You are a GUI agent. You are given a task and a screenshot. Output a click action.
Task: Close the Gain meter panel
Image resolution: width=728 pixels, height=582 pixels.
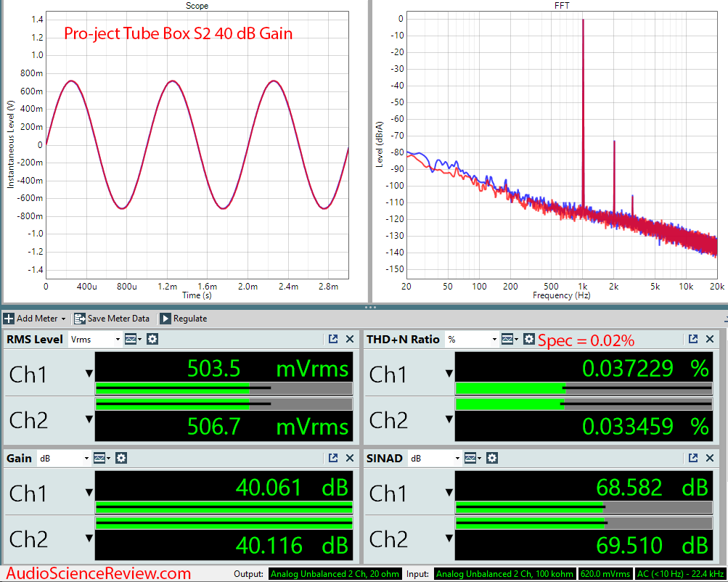pyautogui.click(x=350, y=458)
